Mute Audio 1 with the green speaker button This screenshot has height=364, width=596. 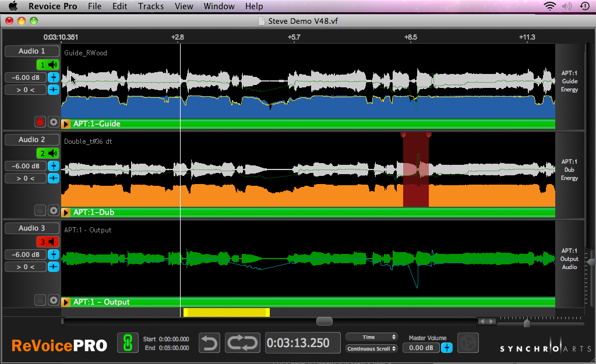pos(48,65)
